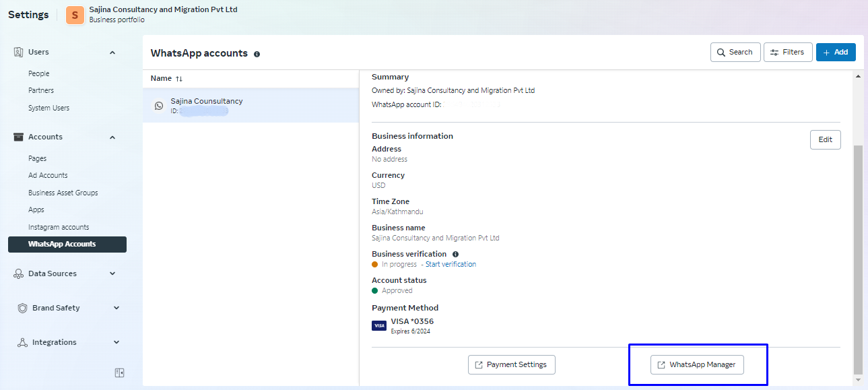Go to Ad Accounts
868x390 pixels.
coord(48,175)
